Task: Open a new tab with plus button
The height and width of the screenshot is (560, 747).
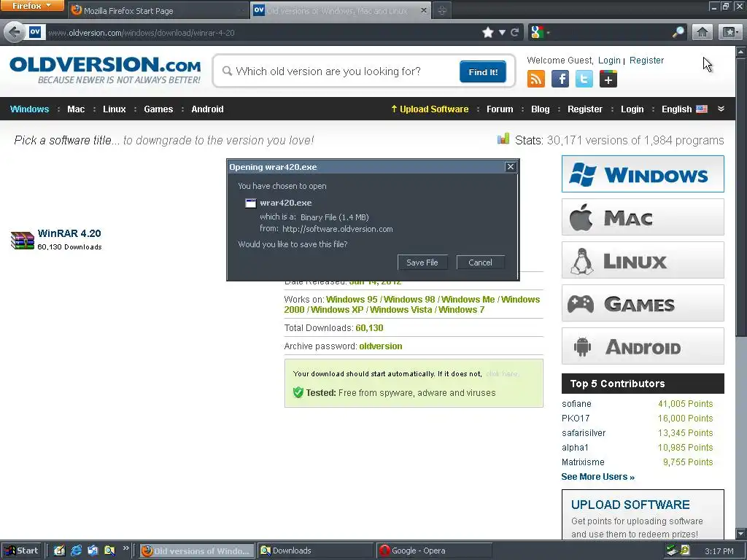Action: click(441, 10)
